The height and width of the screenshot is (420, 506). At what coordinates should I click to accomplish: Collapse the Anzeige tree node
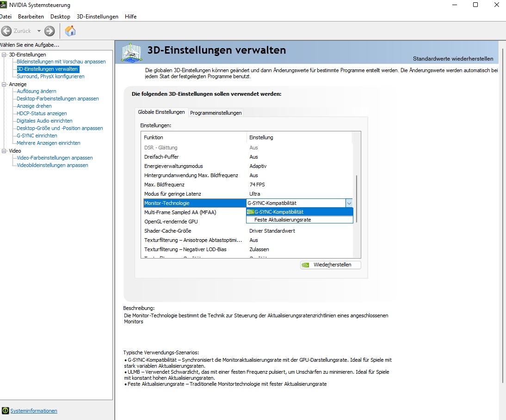coord(4,84)
